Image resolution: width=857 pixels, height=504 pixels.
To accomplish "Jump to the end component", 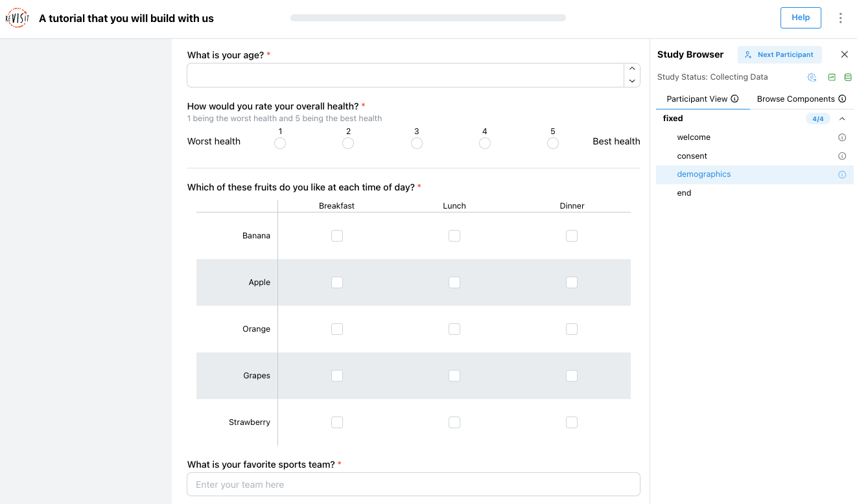I will tap(684, 193).
